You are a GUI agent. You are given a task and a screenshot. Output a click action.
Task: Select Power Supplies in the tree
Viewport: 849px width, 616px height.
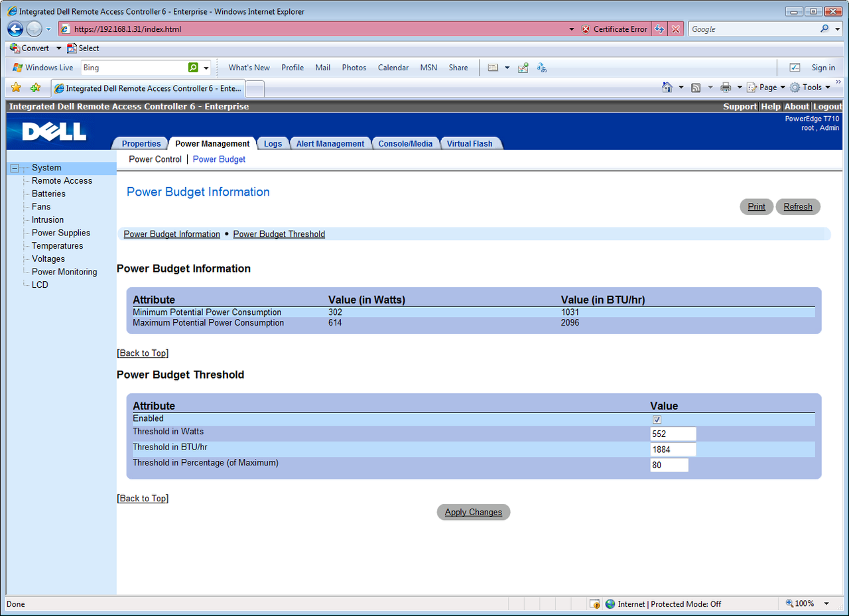point(61,233)
